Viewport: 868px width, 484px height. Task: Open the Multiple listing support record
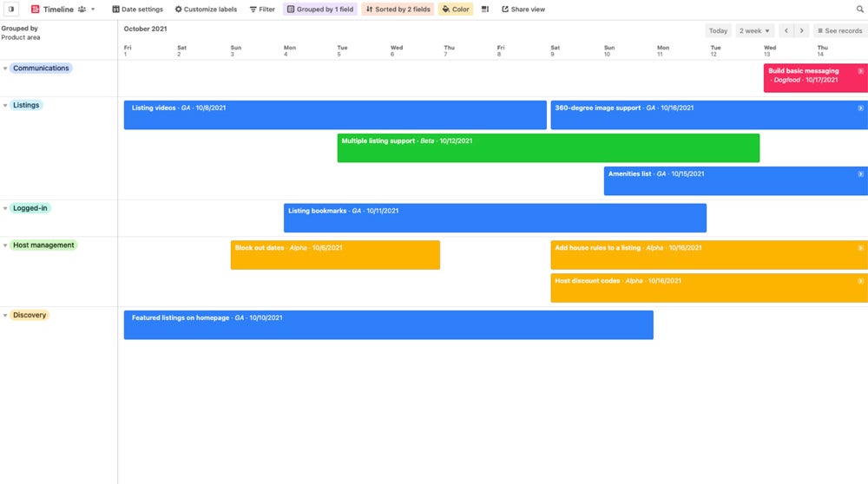(548, 147)
